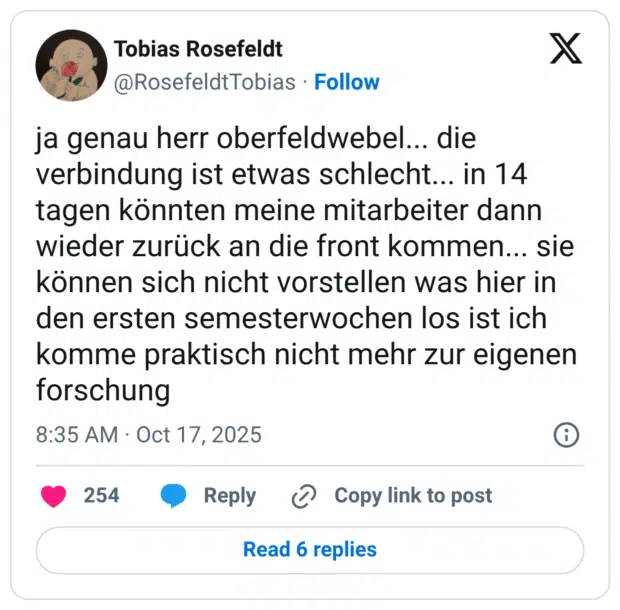
Task: Like the post with the heart icon
Action: pyautogui.click(x=53, y=495)
